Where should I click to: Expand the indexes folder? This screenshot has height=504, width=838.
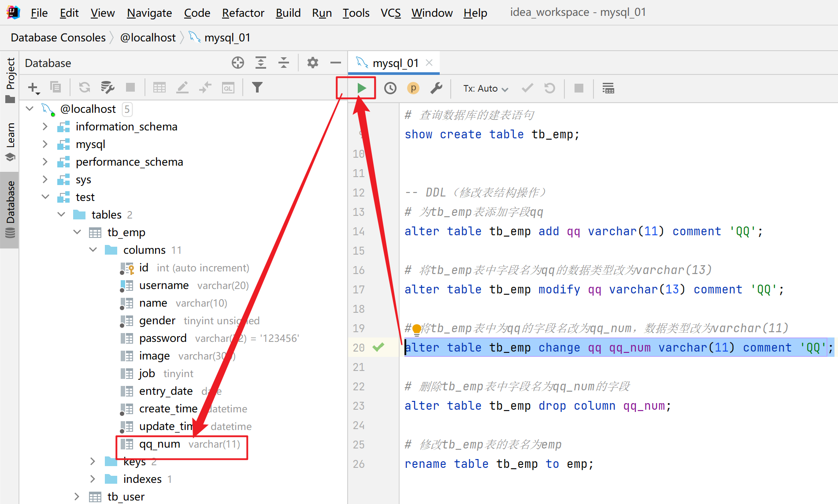(93, 479)
